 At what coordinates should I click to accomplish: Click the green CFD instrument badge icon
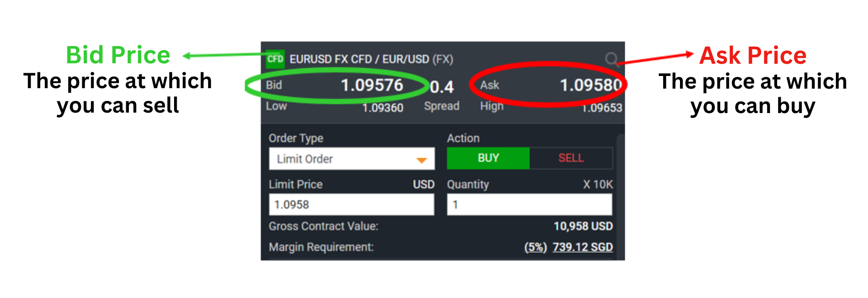275,59
